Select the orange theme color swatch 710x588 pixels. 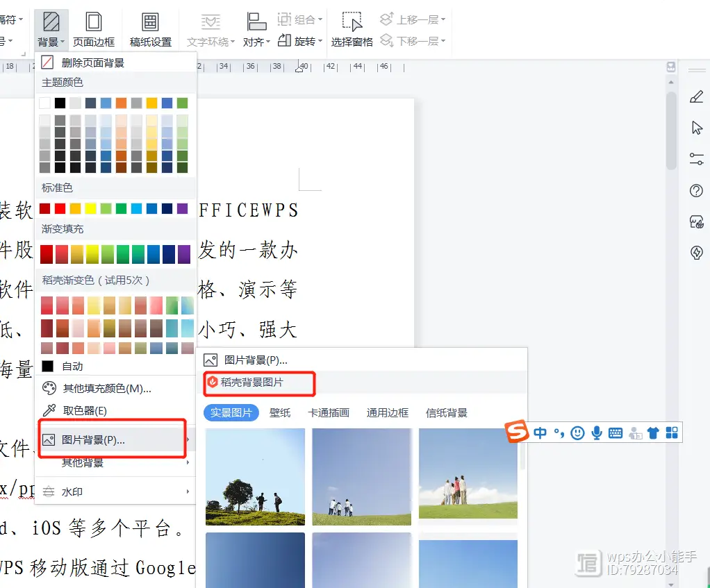[x=121, y=103]
